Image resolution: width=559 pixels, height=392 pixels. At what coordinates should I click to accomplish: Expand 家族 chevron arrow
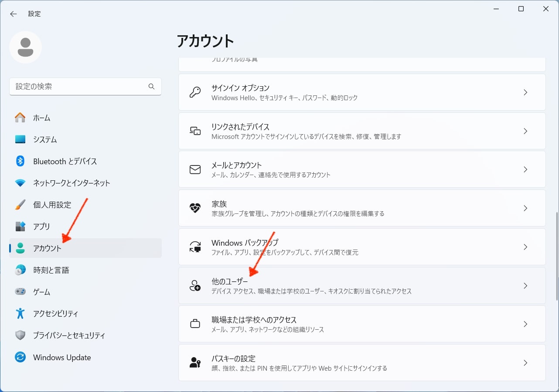tap(525, 208)
